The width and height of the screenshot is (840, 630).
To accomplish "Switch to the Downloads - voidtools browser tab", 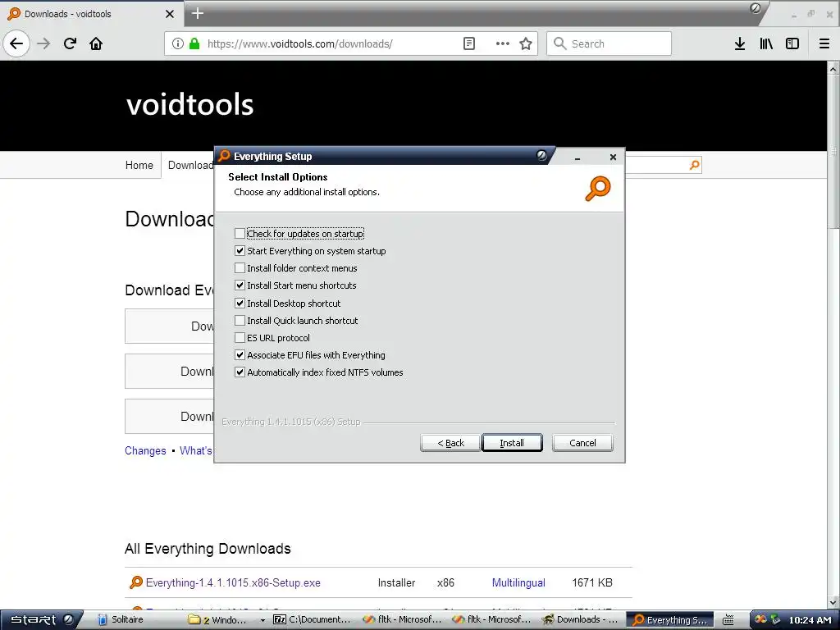I will tap(91, 14).
